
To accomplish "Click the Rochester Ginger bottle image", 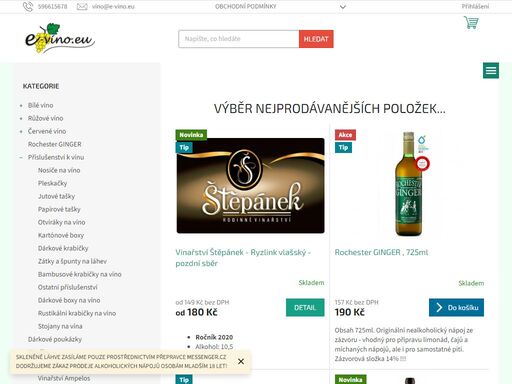I will 409,184.
